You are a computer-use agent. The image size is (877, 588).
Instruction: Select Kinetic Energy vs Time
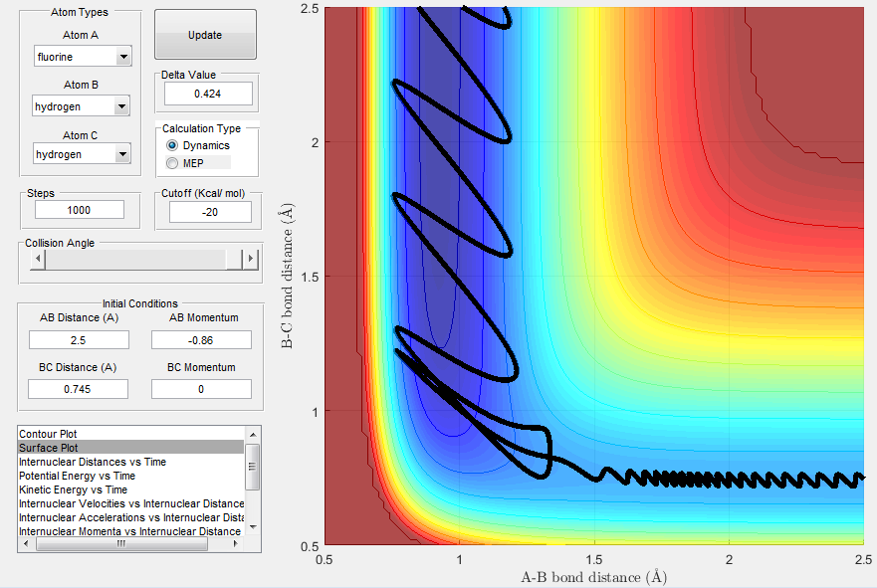tap(130, 490)
